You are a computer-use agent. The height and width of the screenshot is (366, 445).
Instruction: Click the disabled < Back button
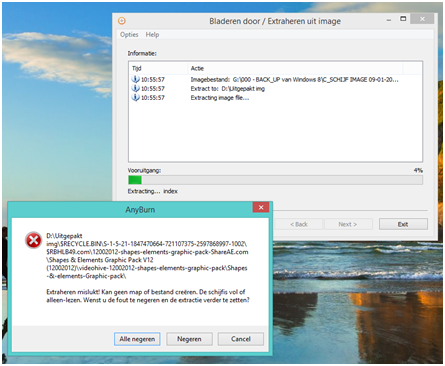pos(299,224)
